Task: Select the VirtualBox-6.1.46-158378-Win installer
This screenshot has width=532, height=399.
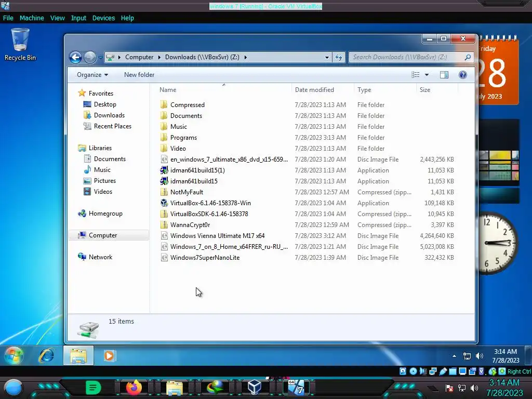Action: tap(210, 203)
